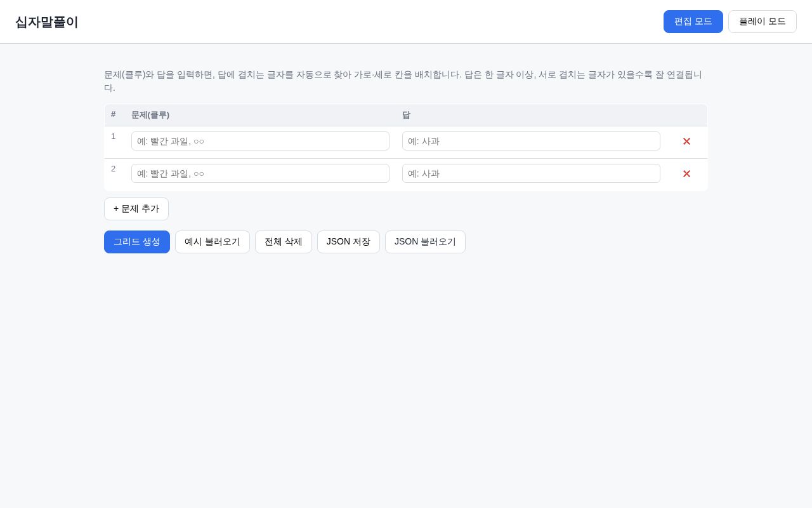Screen dimensions: 812x508
Task: Focus the row 2 clue input field
Action: point(260,173)
